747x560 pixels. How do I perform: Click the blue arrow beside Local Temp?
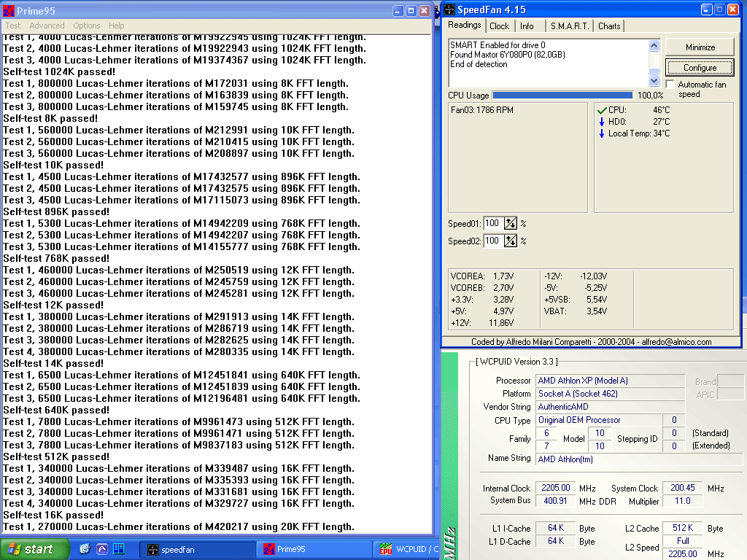point(602,133)
